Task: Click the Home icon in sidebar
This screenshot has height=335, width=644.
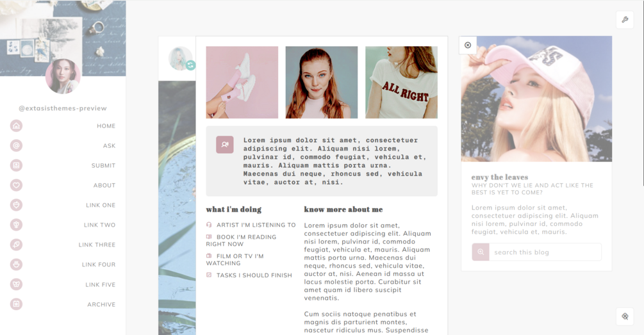Action: pyautogui.click(x=16, y=126)
